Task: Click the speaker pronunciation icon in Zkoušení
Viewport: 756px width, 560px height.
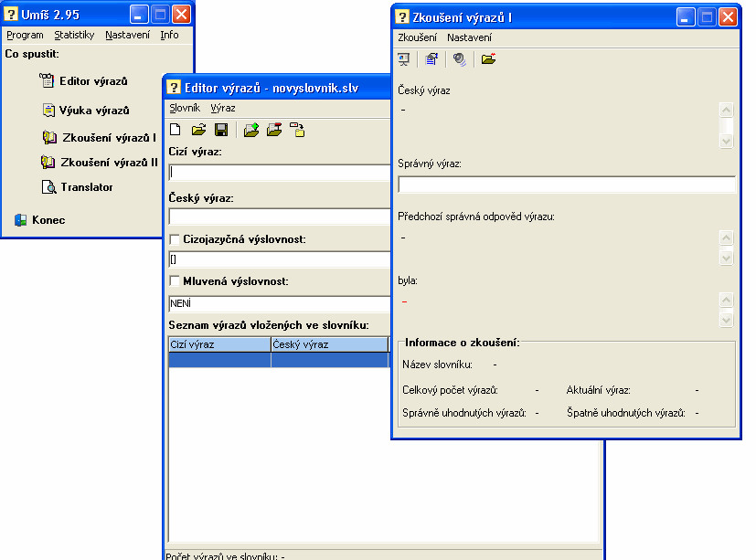Action: coord(460,59)
